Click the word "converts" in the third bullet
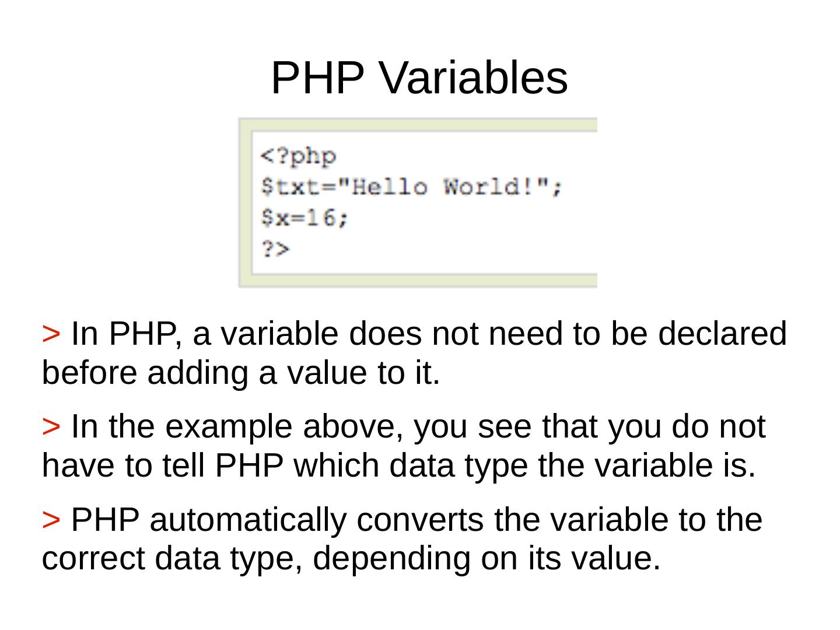840x630 pixels. tap(420, 520)
